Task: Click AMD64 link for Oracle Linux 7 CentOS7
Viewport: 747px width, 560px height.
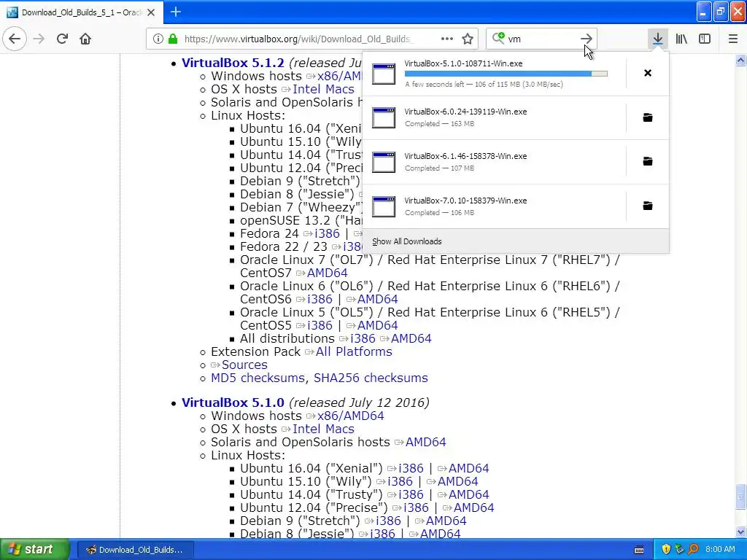Action: point(328,273)
